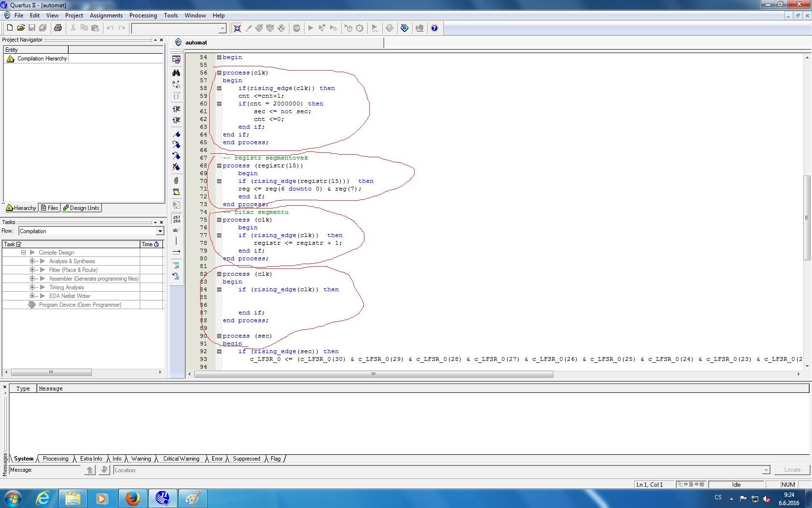The height and width of the screenshot is (508, 812).
Task: Expand the Analysis & Synthesis task
Action: (32, 261)
